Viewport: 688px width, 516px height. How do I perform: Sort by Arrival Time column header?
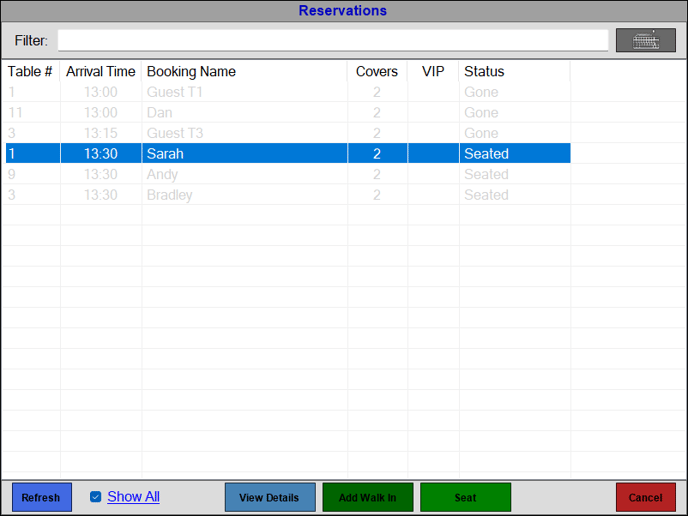[100, 72]
